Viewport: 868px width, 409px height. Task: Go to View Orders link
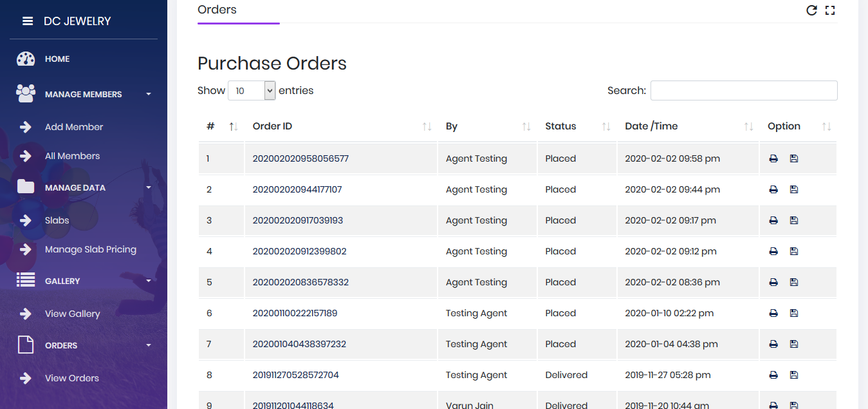click(x=72, y=378)
